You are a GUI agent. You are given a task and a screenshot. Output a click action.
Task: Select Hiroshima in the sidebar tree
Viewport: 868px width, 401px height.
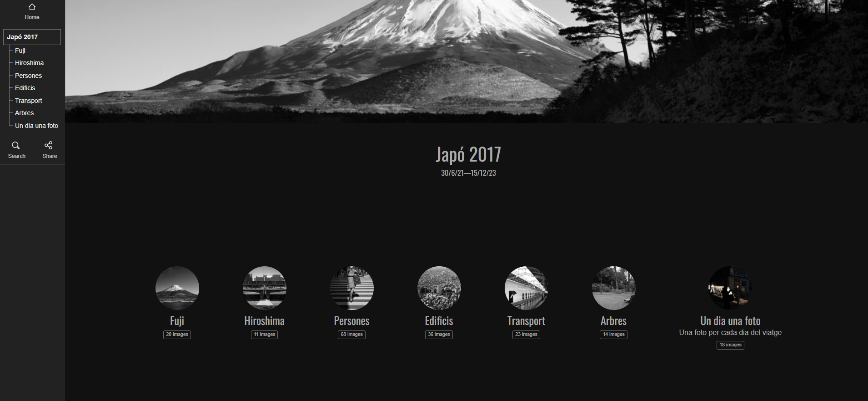29,63
